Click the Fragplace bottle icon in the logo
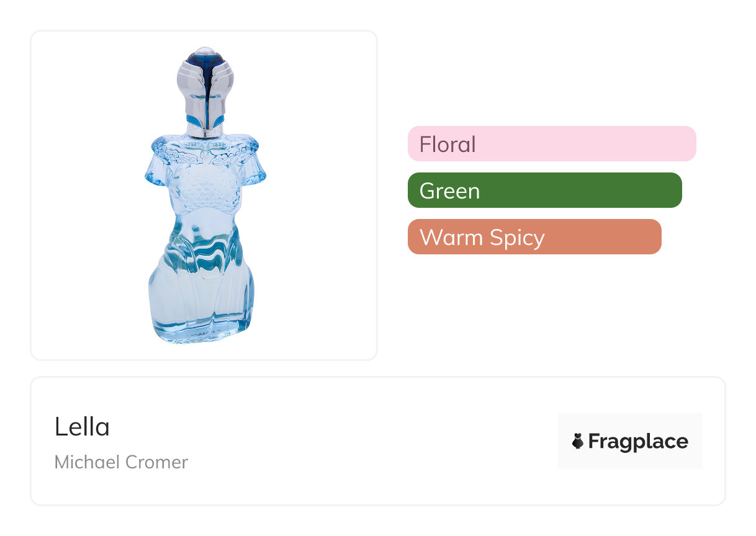This screenshot has height=536, width=756. click(577, 442)
